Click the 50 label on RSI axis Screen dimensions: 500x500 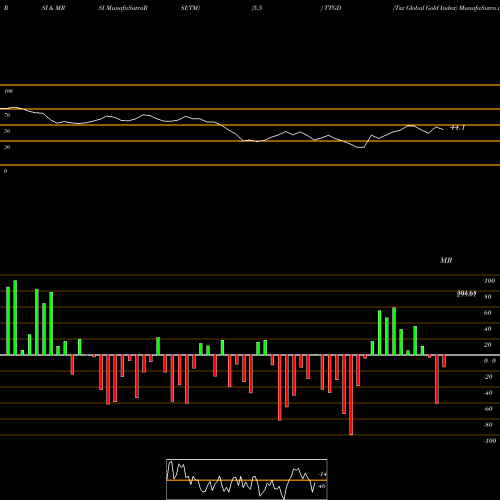[7, 131]
